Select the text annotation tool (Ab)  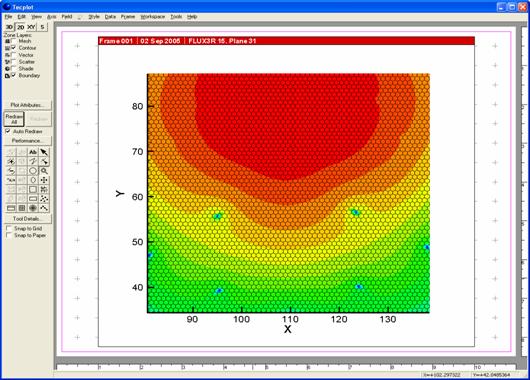tap(33, 152)
